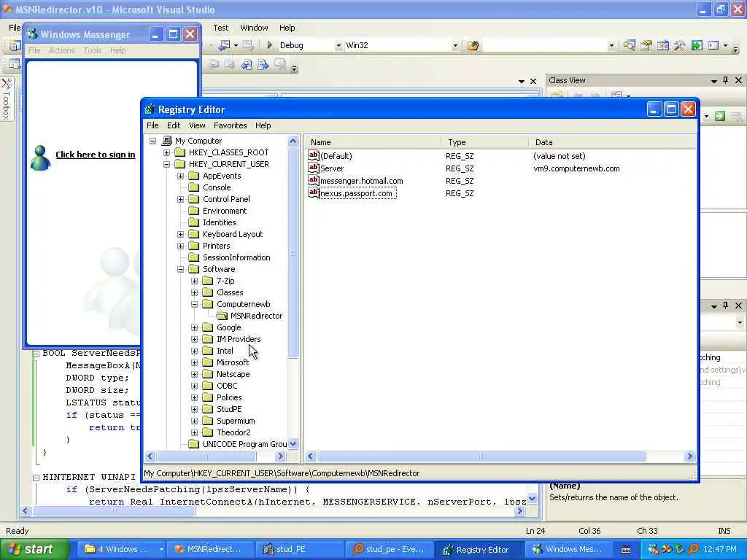
Task: Select the Supermium registry key
Action: pos(236,421)
